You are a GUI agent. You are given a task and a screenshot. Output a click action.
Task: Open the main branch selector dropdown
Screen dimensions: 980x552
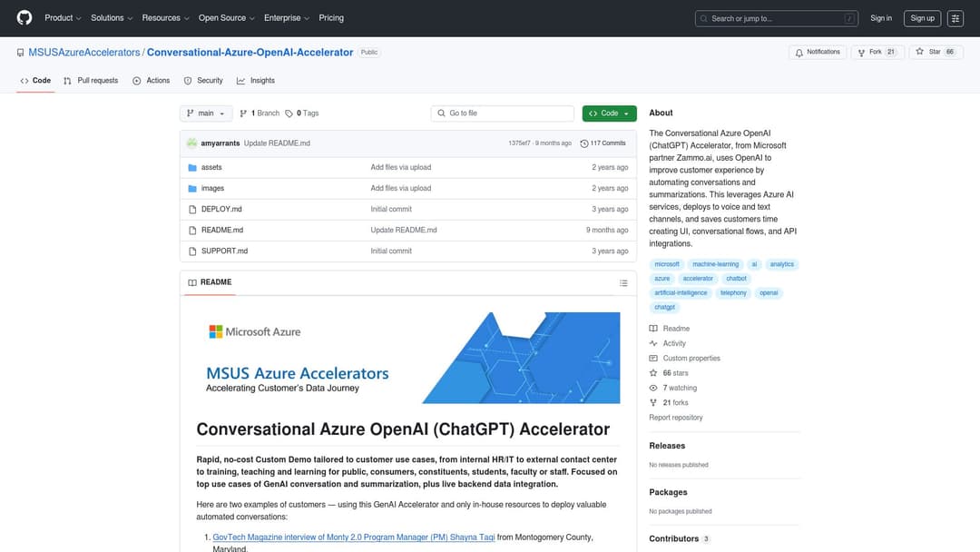coord(206,113)
